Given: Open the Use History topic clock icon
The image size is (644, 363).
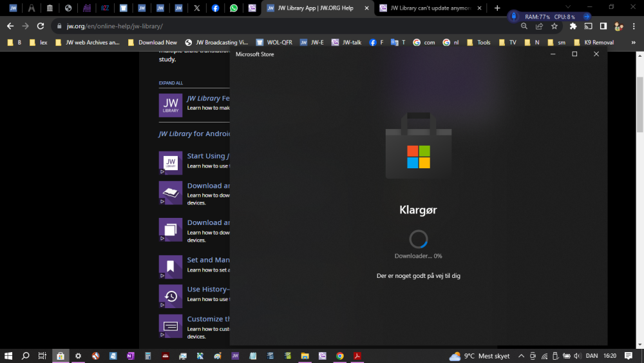Looking at the screenshot, I should (171, 296).
